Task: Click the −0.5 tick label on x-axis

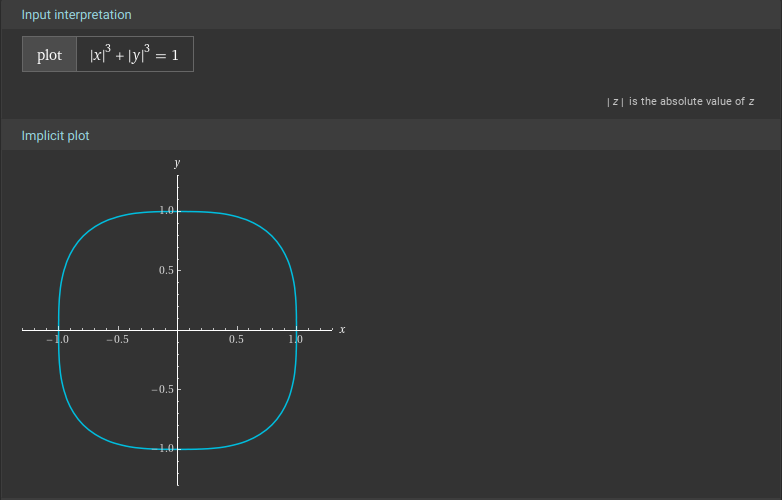Action: [117, 340]
